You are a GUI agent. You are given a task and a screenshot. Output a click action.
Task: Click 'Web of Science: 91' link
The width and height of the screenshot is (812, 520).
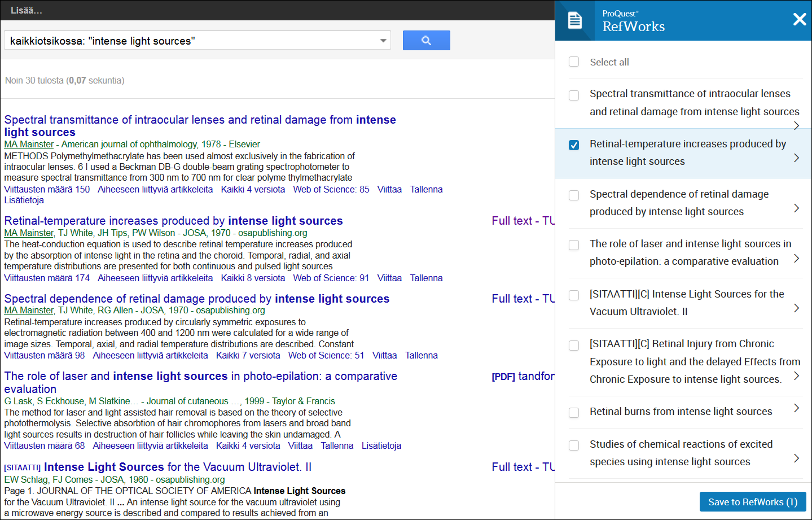coord(331,278)
